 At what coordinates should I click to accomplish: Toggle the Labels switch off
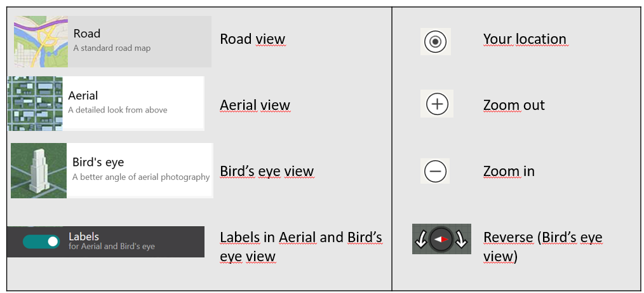coord(41,242)
